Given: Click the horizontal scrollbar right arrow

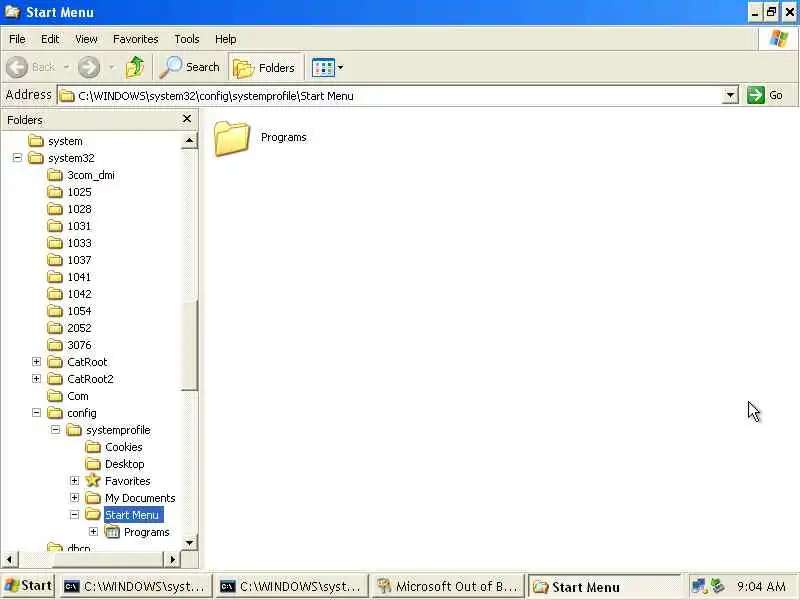Looking at the screenshot, I should coord(172,560).
